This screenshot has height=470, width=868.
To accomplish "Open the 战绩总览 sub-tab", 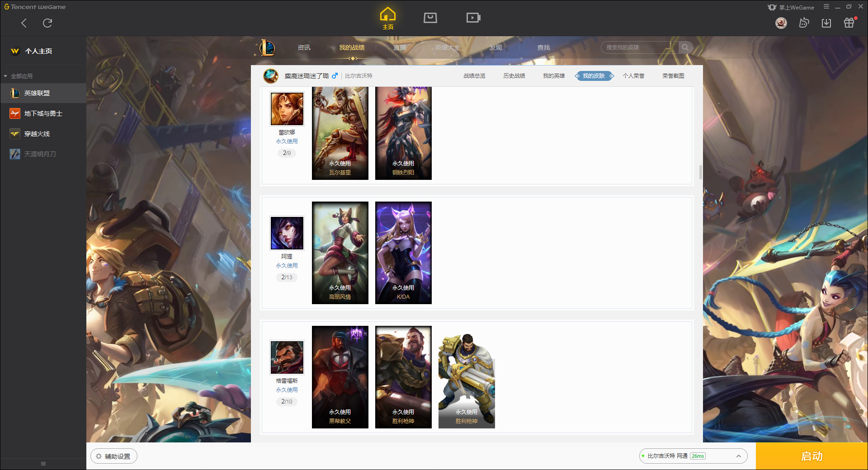I will (x=474, y=76).
